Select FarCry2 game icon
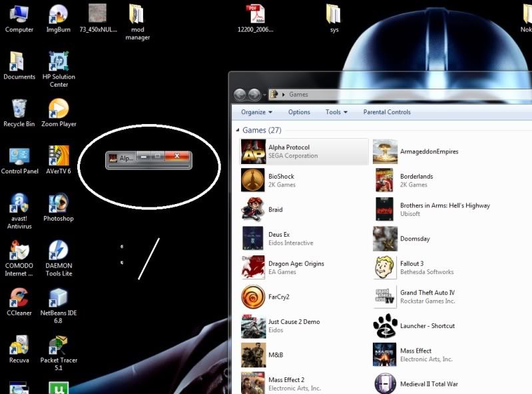This screenshot has width=532, height=394. click(x=253, y=297)
